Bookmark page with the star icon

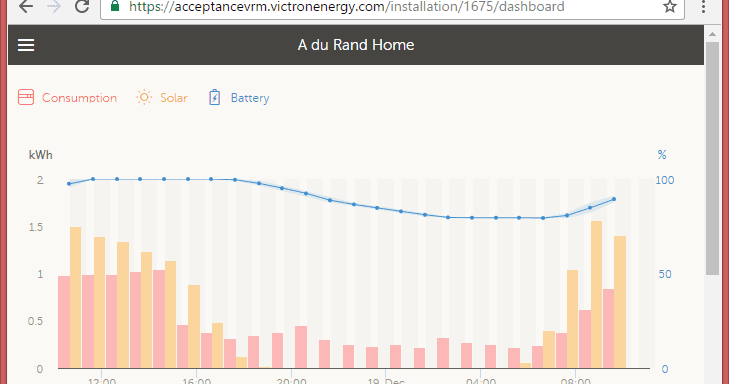click(x=669, y=7)
